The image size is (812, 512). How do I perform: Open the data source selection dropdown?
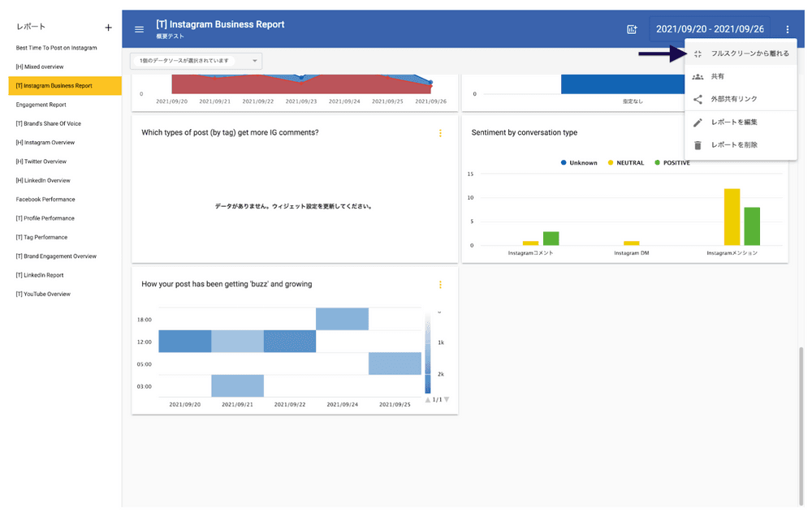point(196,61)
